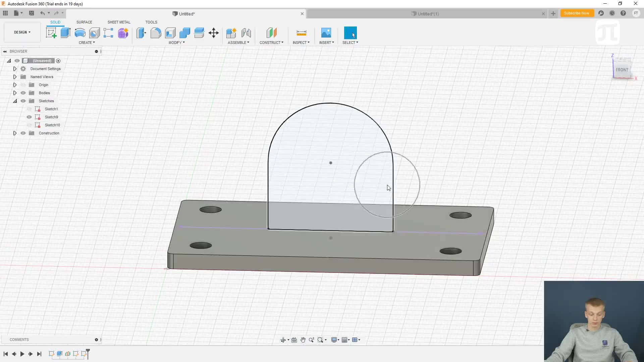Collapse the BROWSER panel with arrows
The width and height of the screenshot is (644, 362).
(x=5, y=51)
